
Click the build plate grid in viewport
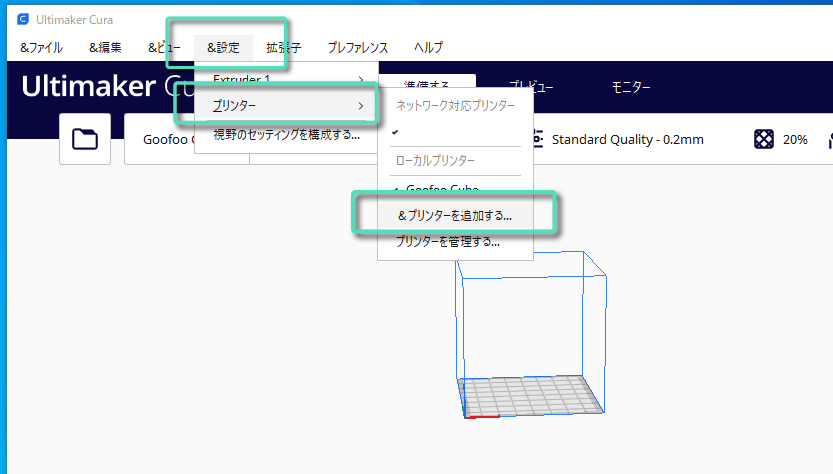pyautogui.click(x=531, y=396)
